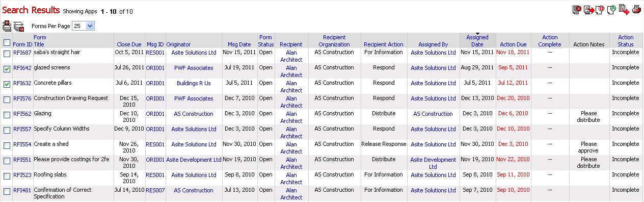644x202 pixels.
Task: Sort list by Recipient Organization header
Action: click(334, 41)
